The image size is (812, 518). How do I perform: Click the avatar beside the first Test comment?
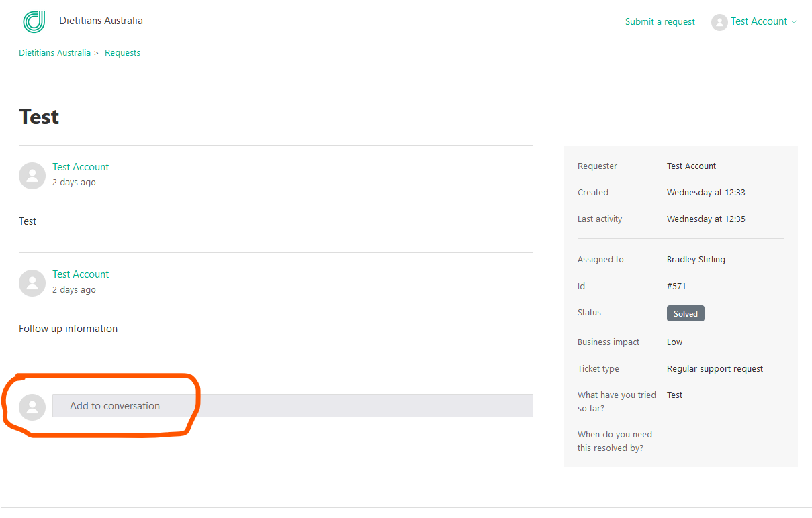(x=32, y=176)
